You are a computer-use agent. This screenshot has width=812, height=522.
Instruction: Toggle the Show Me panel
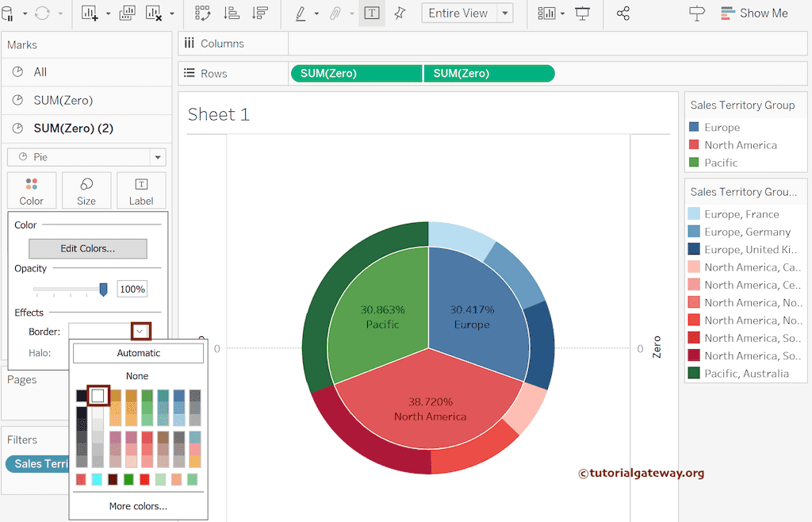pos(753,13)
